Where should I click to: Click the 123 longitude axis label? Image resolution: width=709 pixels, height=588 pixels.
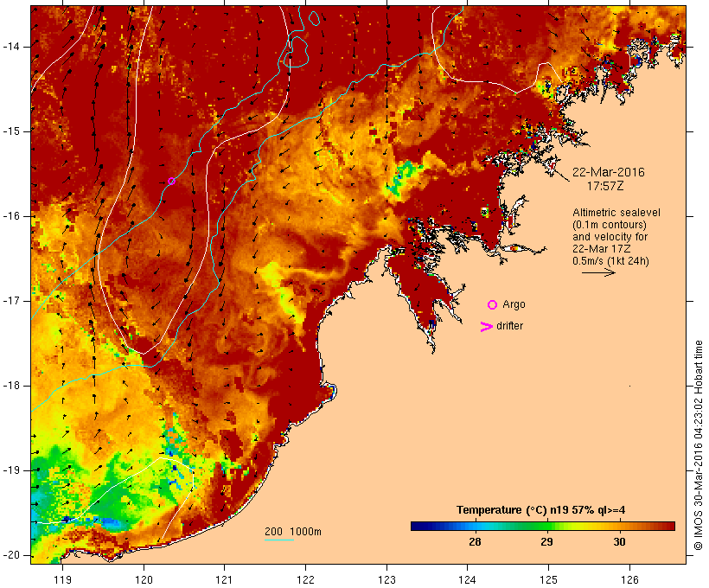point(386,580)
